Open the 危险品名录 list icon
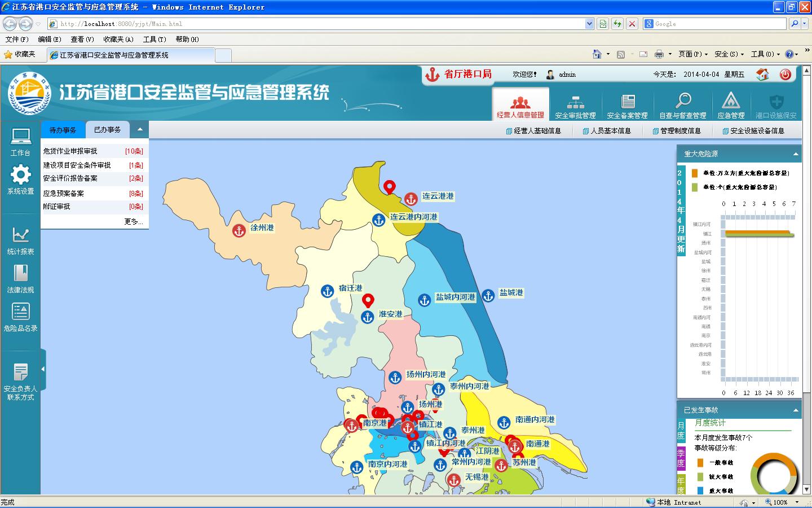Image resolution: width=812 pixels, height=508 pixels. [x=21, y=312]
